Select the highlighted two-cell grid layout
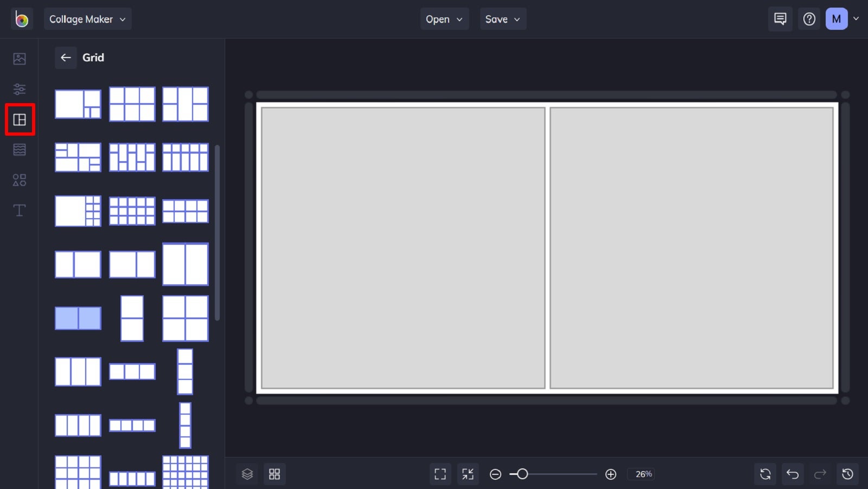This screenshot has height=489, width=868. (78, 318)
